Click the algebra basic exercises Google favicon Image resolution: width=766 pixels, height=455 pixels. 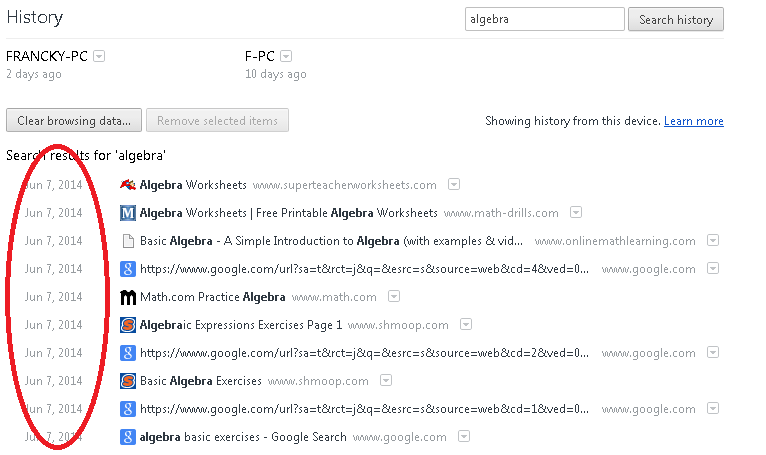coord(128,437)
